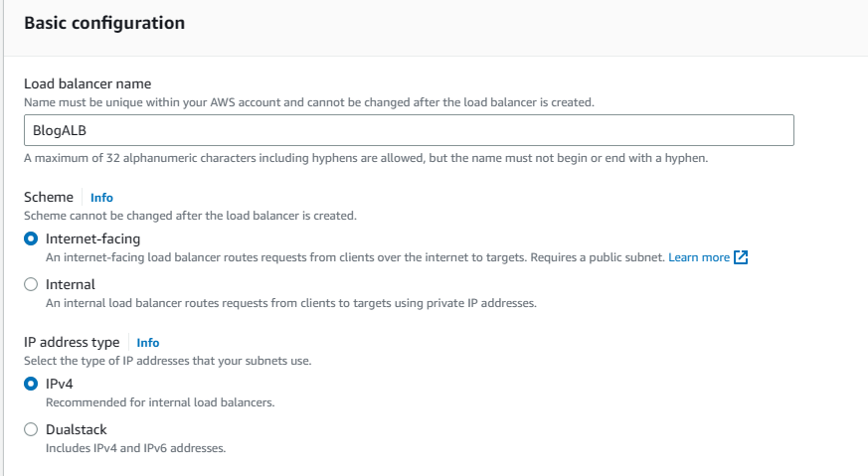Click the external link icon beside Learn more
This screenshot has height=476, width=868.
click(x=741, y=257)
